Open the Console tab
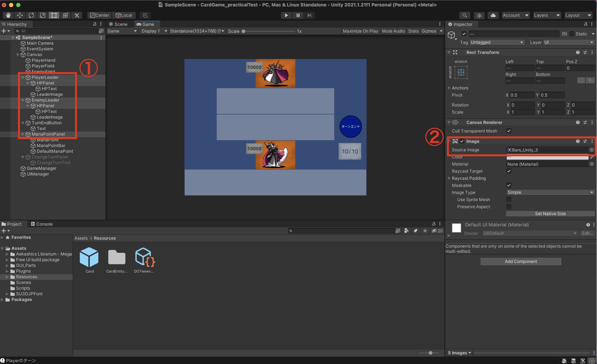The height and width of the screenshot is (364, 597). [x=42, y=224]
